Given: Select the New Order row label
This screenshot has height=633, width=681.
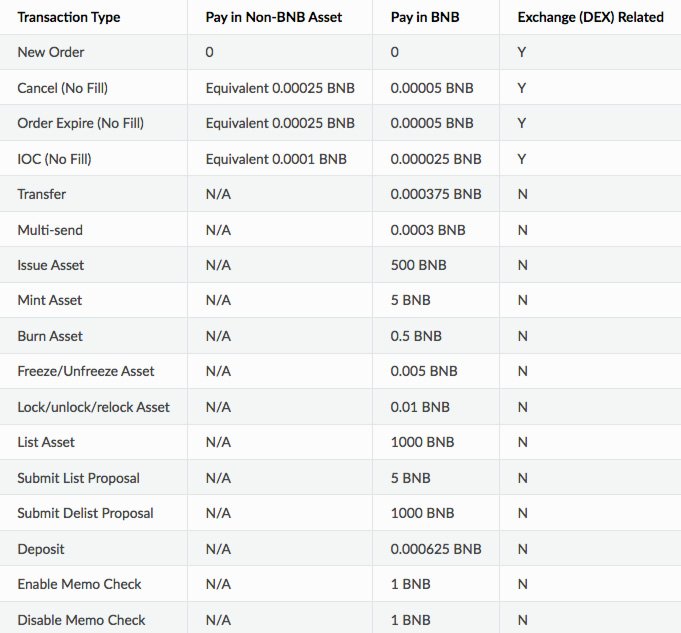Looking at the screenshot, I should pyautogui.click(x=51, y=52).
